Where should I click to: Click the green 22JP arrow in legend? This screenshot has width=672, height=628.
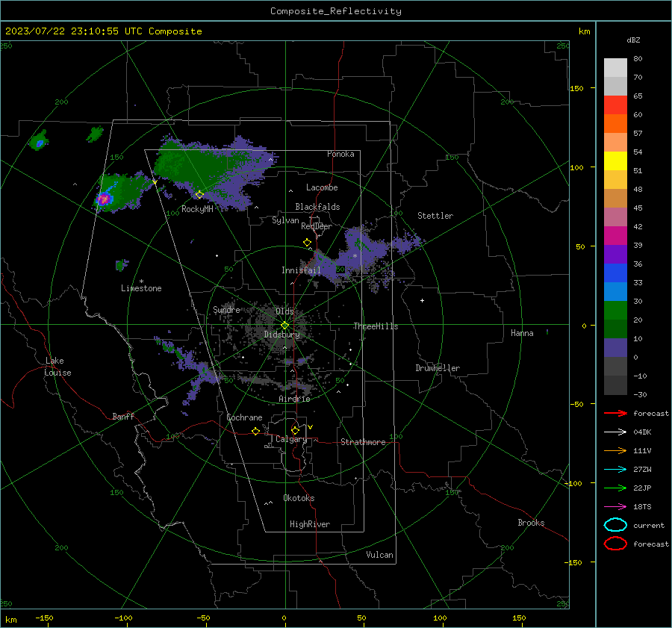pos(615,488)
